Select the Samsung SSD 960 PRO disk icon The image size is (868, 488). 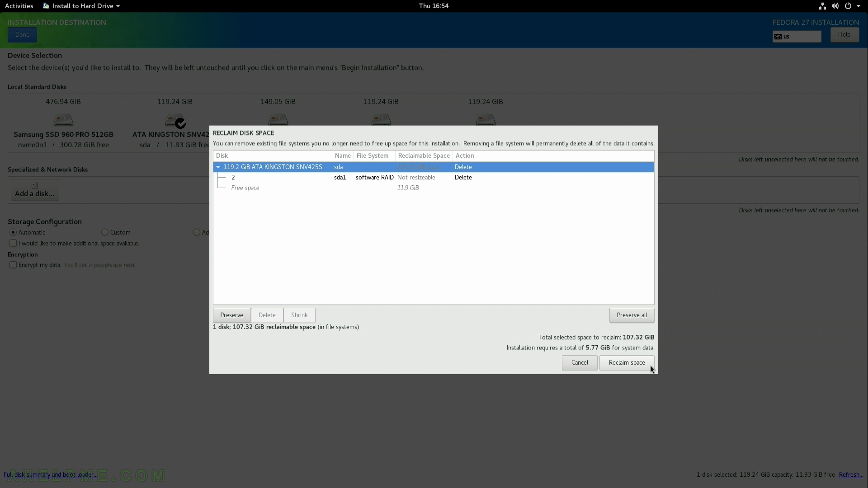[x=63, y=120]
